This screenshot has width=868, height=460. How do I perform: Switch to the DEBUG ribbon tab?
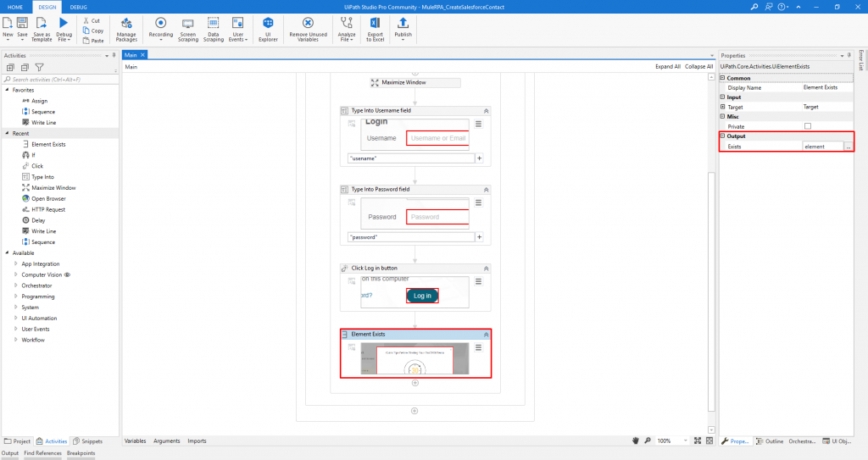[79, 7]
